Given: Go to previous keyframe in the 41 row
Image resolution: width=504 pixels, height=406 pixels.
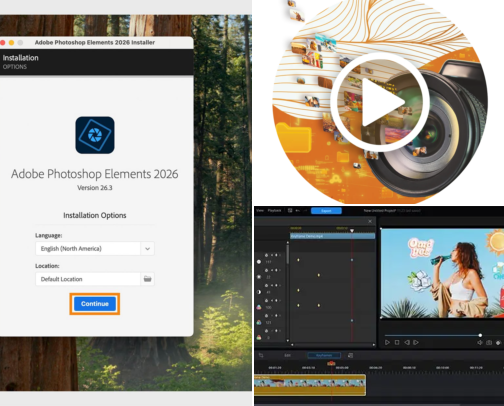Looking at the screenshot, I should tap(272, 285).
